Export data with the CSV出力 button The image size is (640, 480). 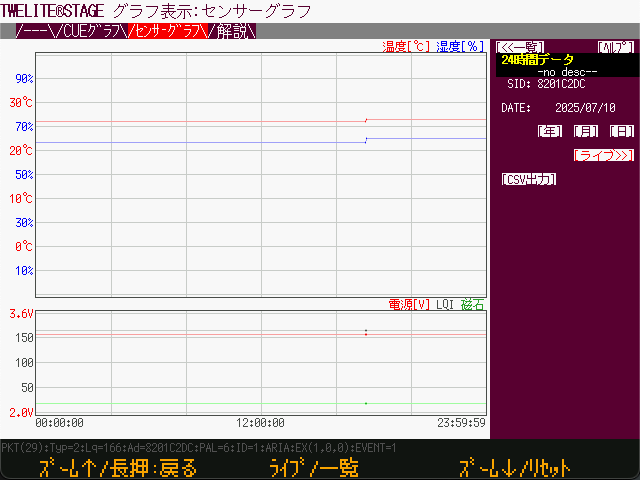[529, 179]
